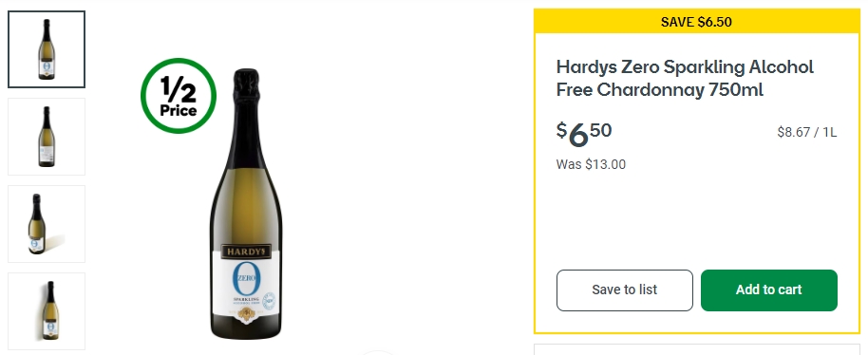Select the first front-view bottle thumbnail
868x355 pixels.
point(47,49)
